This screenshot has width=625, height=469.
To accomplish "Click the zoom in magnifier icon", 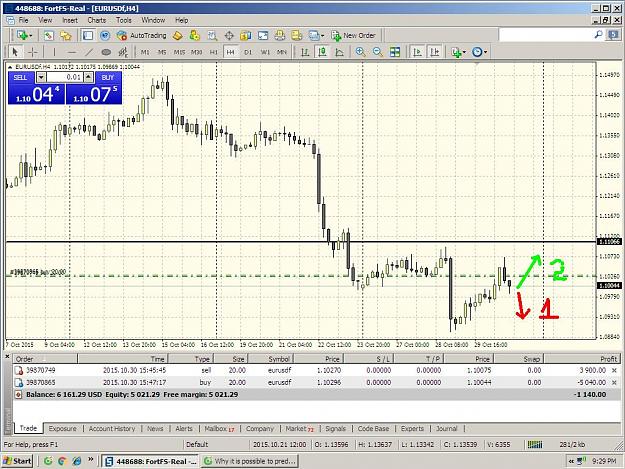I will click(x=360, y=52).
